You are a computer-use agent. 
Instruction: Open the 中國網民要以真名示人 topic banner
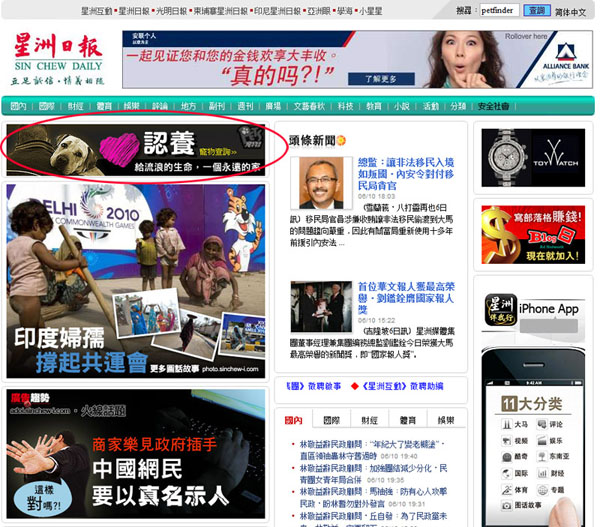135,454
